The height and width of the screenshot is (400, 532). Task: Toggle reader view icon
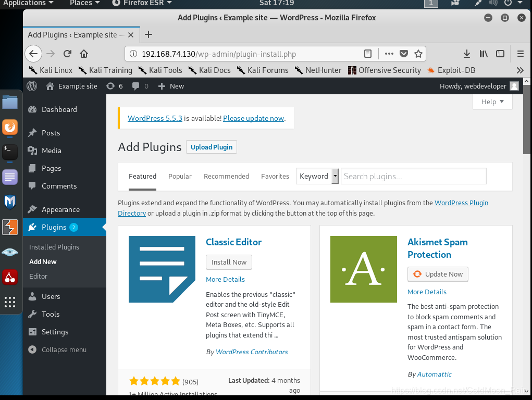click(x=368, y=54)
